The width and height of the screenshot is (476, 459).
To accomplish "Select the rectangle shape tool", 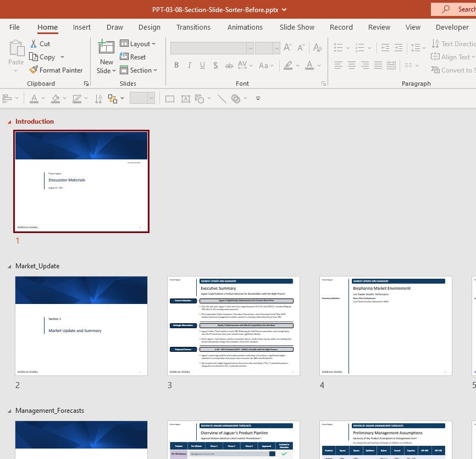I will [170, 99].
